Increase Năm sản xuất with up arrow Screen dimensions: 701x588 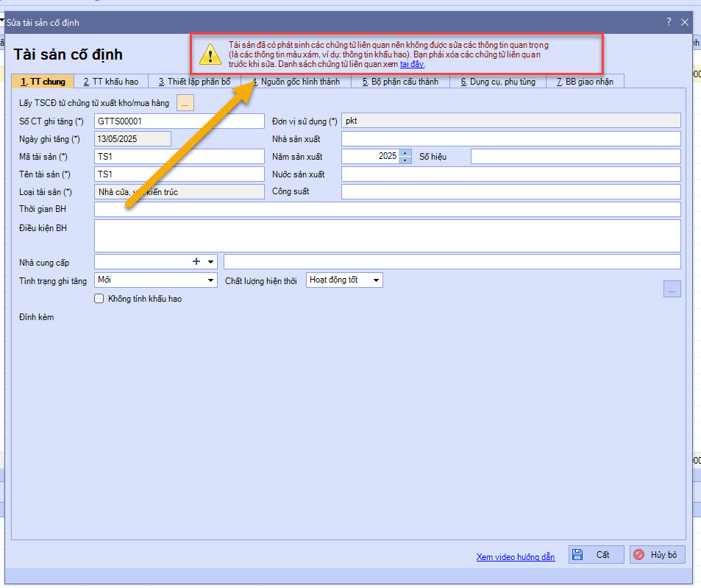click(x=405, y=153)
